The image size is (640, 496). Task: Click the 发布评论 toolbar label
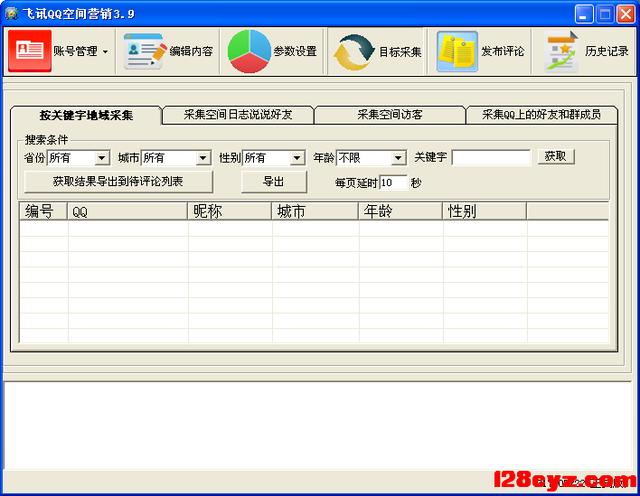[x=502, y=51]
